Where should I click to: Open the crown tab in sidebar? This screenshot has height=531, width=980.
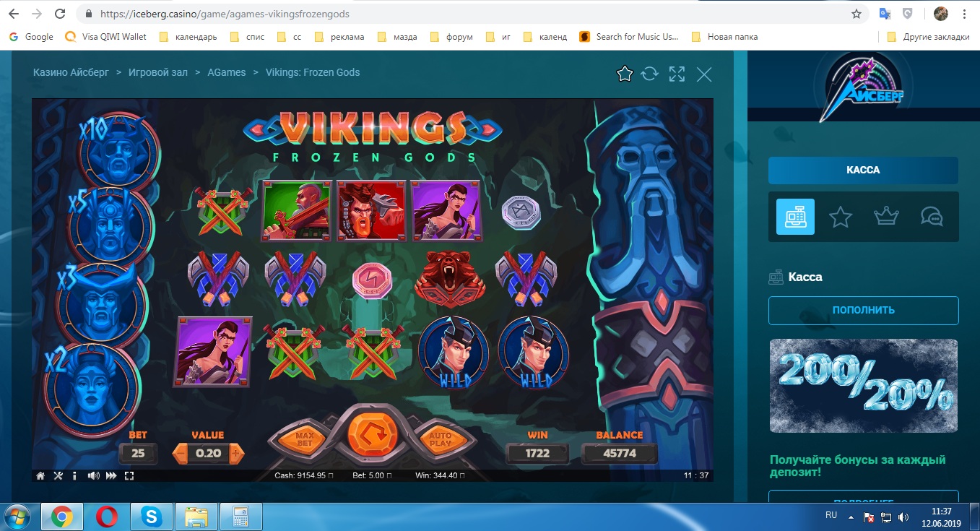pos(885,217)
